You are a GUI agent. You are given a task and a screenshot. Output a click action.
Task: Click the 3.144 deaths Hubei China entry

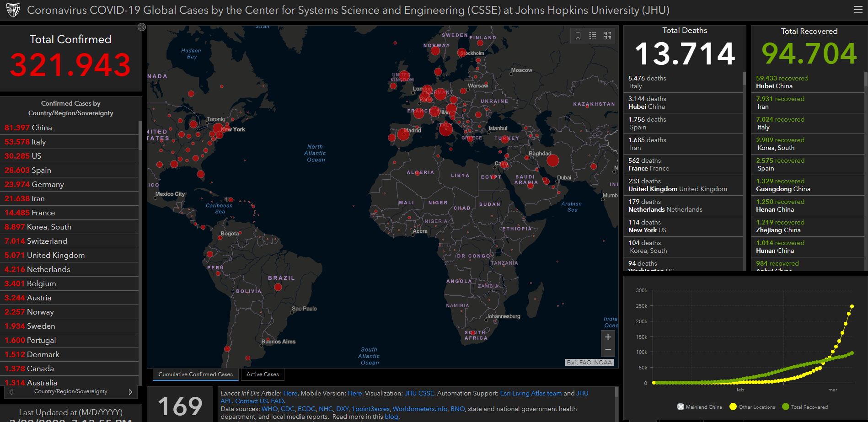coord(683,103)
